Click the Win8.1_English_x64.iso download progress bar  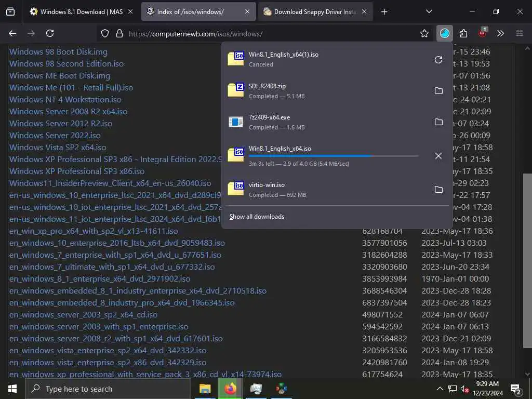(x=334, y=156)
